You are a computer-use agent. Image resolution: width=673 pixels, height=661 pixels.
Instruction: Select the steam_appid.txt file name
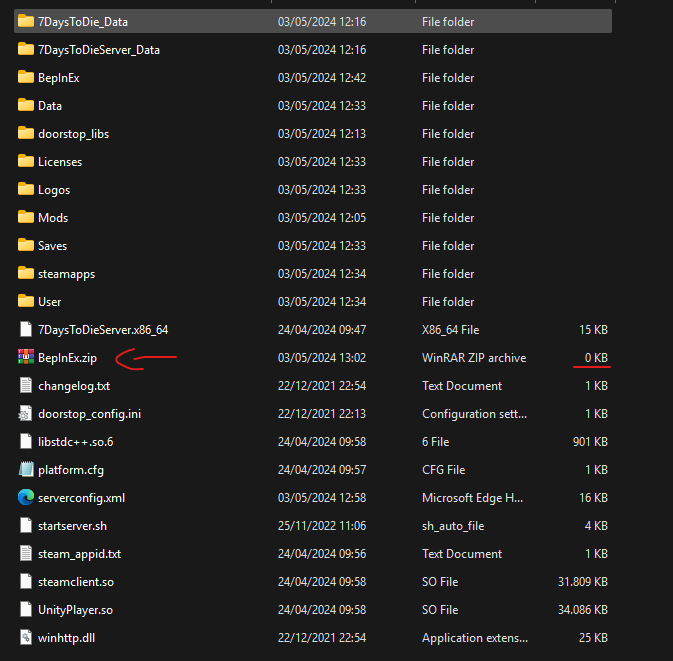click(79, 554)
